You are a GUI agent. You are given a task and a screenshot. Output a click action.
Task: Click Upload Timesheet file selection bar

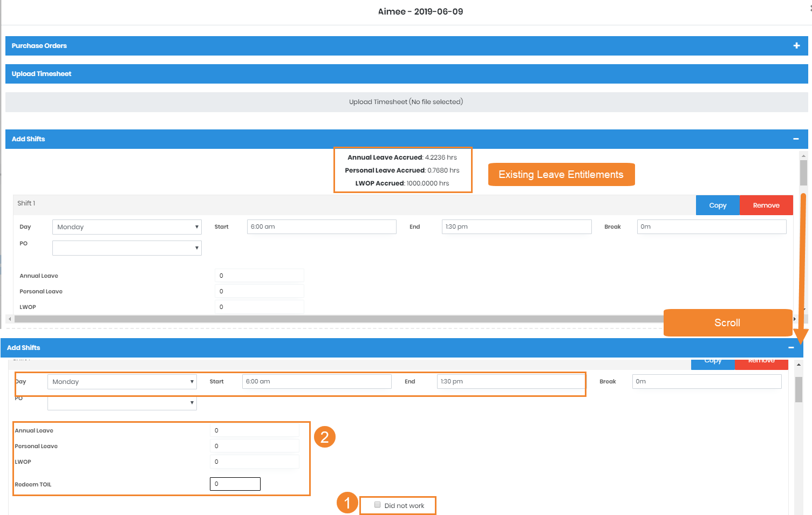coord(406,102)
